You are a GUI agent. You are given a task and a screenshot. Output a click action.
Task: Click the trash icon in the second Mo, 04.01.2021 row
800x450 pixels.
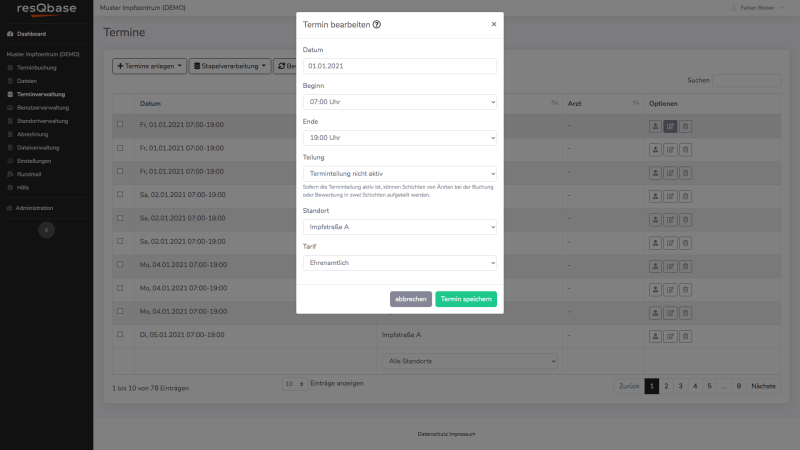685,290
